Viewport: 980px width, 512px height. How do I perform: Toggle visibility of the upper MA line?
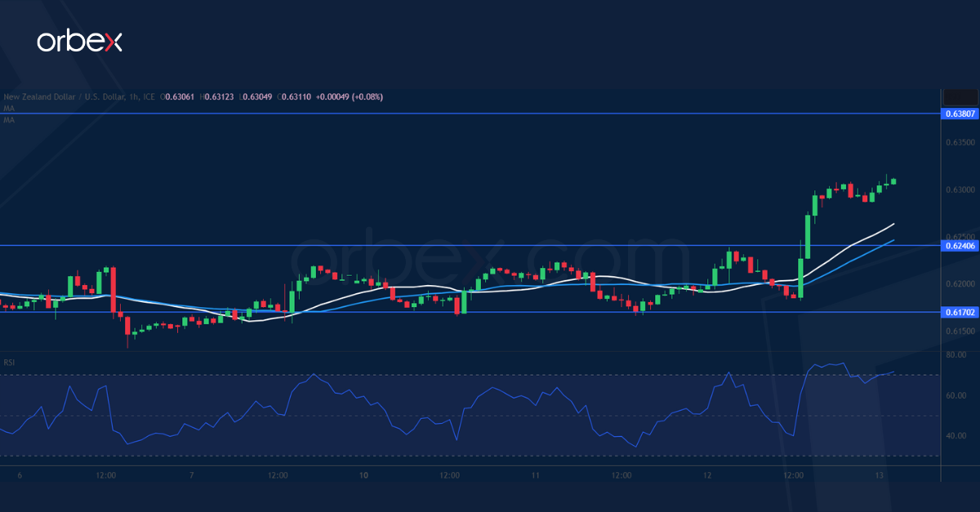[x=8, y=109]
